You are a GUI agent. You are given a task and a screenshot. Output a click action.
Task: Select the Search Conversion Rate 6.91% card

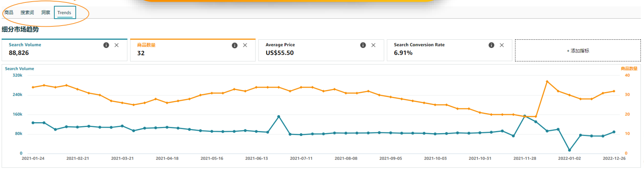pyautogui.click(x=449, y=50)
